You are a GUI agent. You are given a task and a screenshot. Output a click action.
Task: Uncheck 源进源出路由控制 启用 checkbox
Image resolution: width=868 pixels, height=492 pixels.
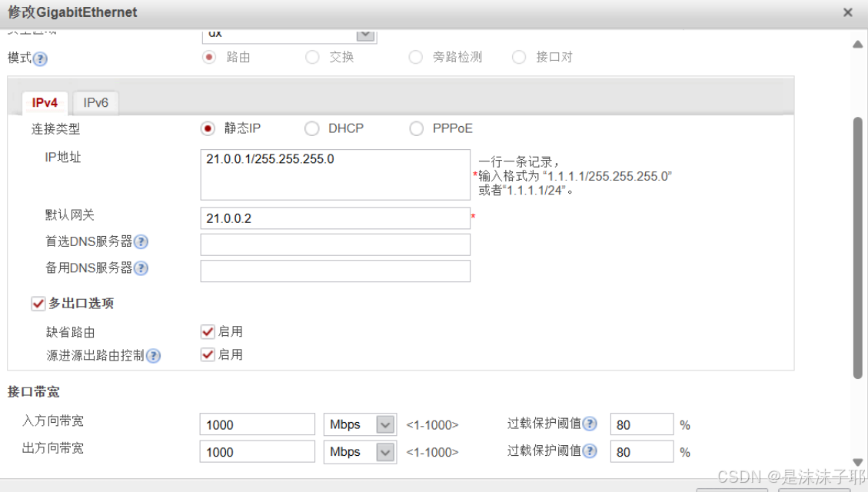point(208,354)
